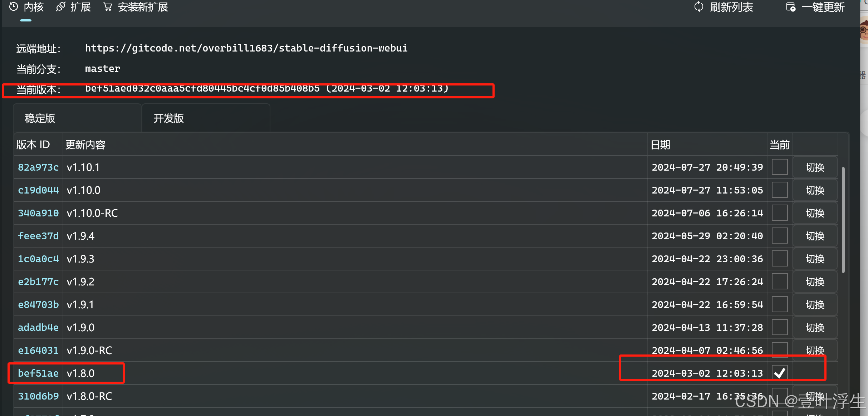The height and width of the screenshot is (416, 868).
Task: Check the 当前 checkbox for v1.9.4
Action: point(780,235)
